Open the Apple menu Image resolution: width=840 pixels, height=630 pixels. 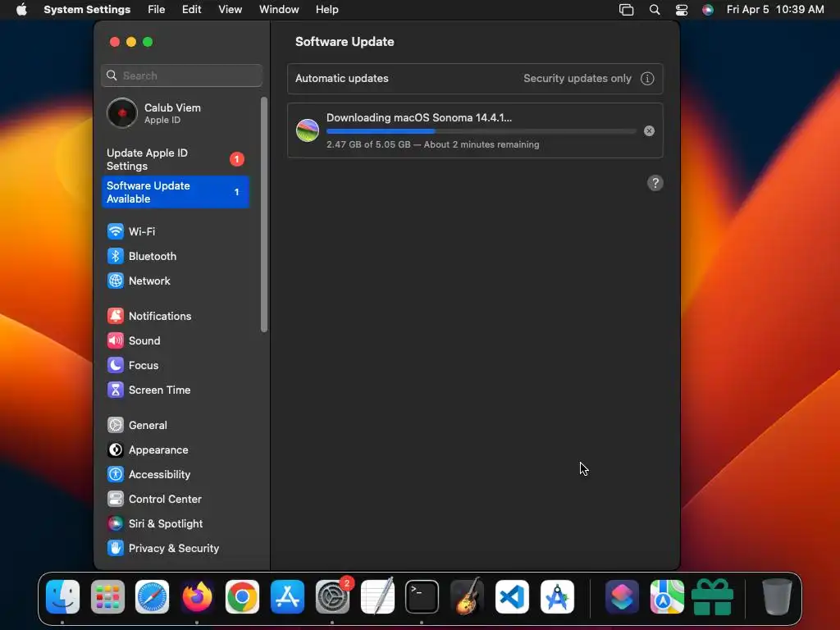[x=21, y=10]
